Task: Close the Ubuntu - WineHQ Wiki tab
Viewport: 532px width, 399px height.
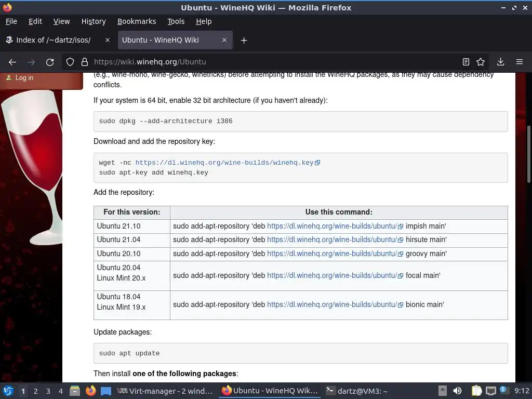Action: [224, 40]
